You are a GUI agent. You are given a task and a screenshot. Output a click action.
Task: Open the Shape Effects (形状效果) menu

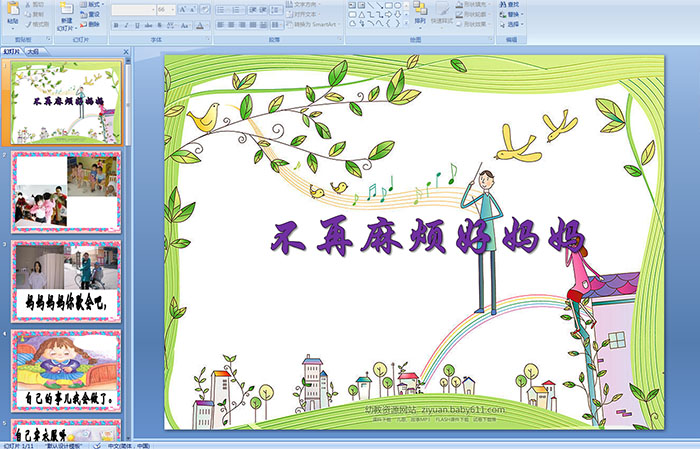(x=473, y=24)
